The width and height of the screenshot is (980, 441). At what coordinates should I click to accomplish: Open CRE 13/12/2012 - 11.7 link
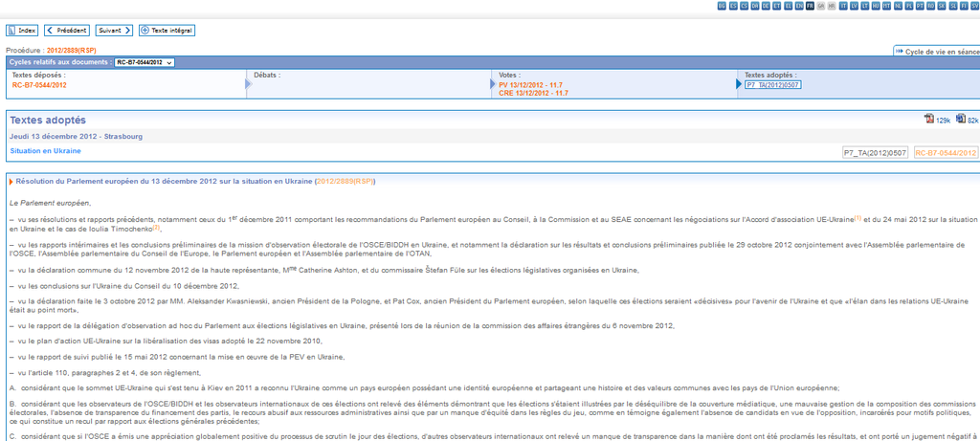pos(534,93)
